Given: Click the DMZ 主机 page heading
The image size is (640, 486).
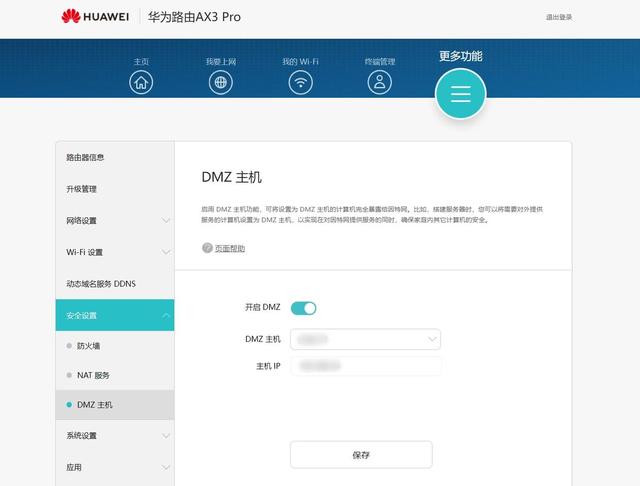Looking at the screenshot, I should (231, 177).
